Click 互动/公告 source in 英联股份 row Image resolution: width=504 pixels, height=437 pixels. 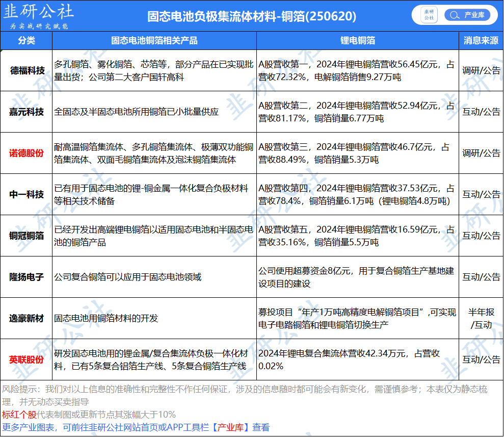(x=481, y=359)
